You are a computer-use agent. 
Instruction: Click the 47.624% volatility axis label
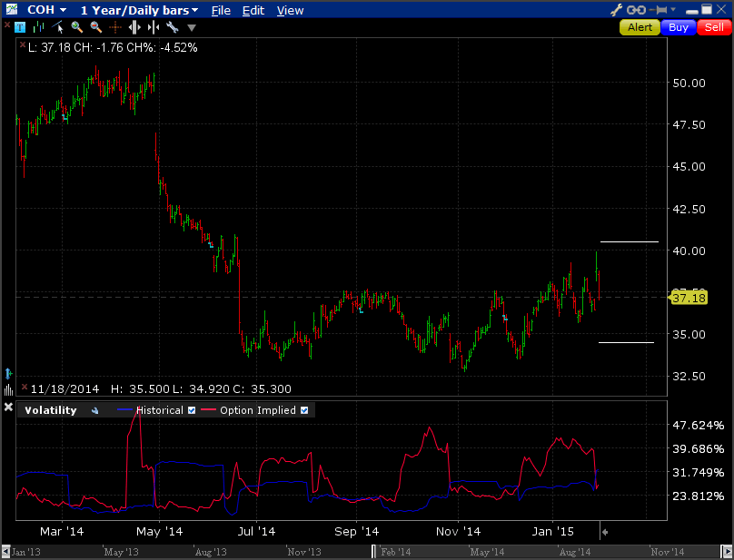coord(699,426)
